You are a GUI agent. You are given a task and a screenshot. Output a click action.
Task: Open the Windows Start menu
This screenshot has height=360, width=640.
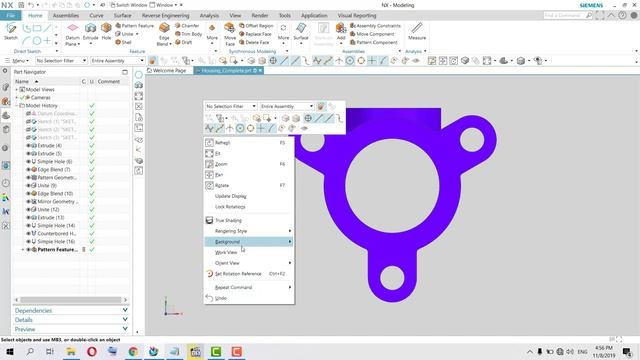pos(10,351)
